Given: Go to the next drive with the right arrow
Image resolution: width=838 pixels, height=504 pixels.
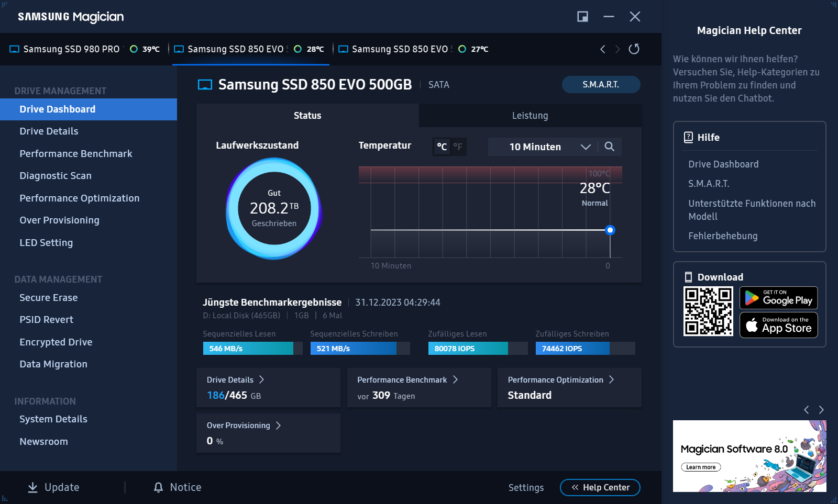Looking at the screenshot, I should pos(618,49).
